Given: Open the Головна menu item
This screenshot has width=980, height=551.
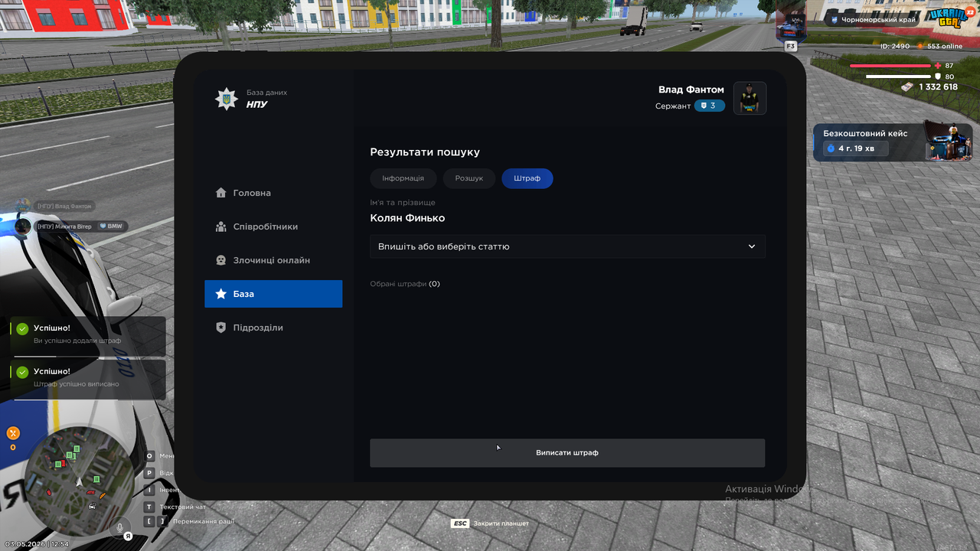Looking at the screenshot, I should 273,193.
